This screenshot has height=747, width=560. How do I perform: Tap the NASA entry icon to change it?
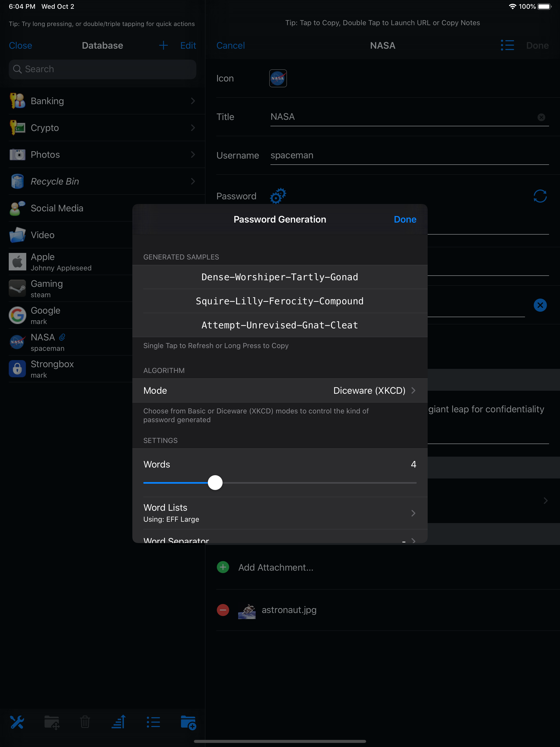[278, 78]
